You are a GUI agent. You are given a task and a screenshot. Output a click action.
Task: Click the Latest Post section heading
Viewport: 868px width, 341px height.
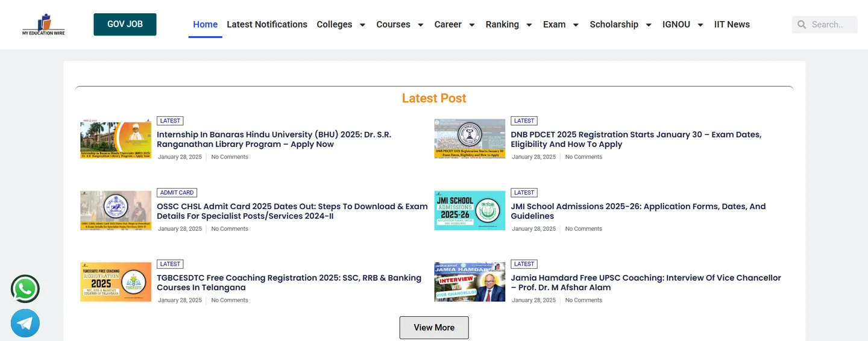pos(434,98)
